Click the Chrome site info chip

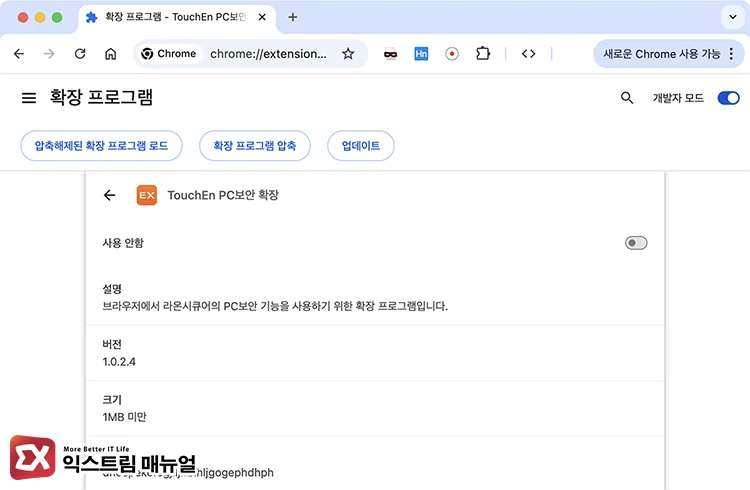pyautogui.click(x=169, y=54)
